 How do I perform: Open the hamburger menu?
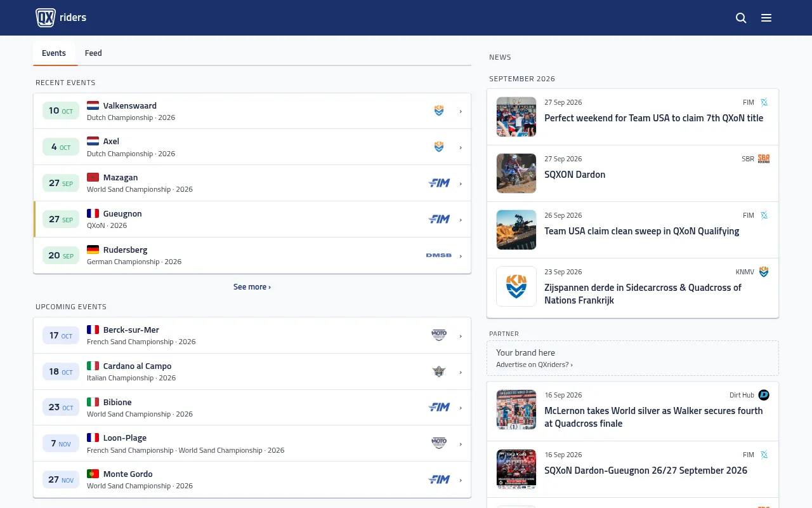tap(766, 18)
